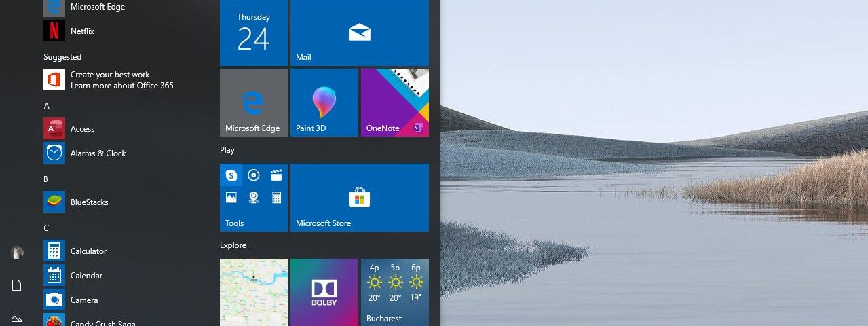The width and height of the screenshot is (868, 326).
Task: Open the Mail tile
Action: tap(359, 33)
